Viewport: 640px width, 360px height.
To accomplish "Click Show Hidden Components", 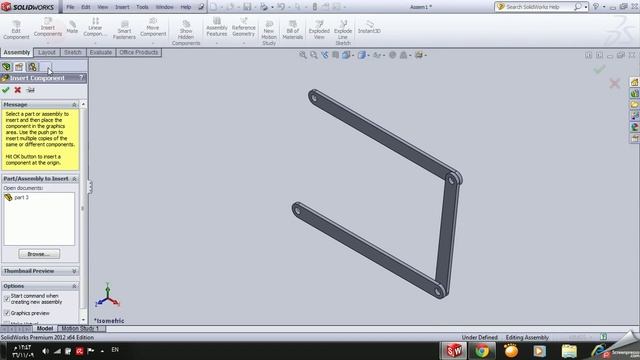I will [186, 32].
